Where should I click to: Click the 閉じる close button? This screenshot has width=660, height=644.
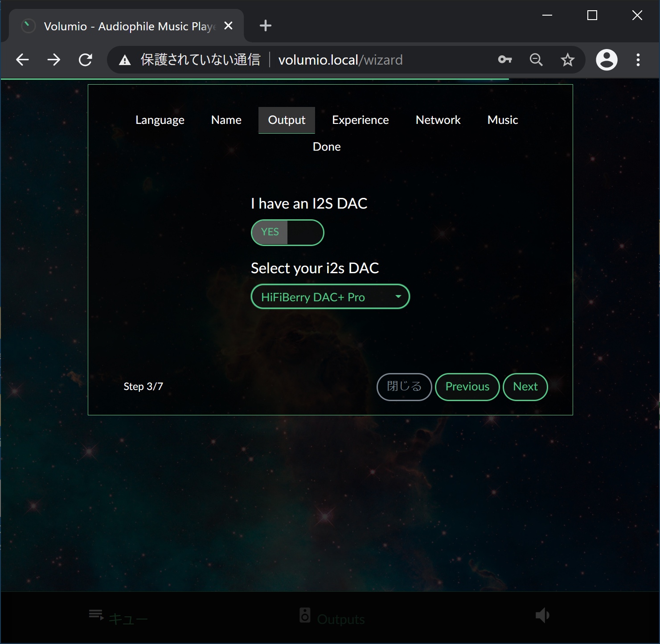[404, 387]
